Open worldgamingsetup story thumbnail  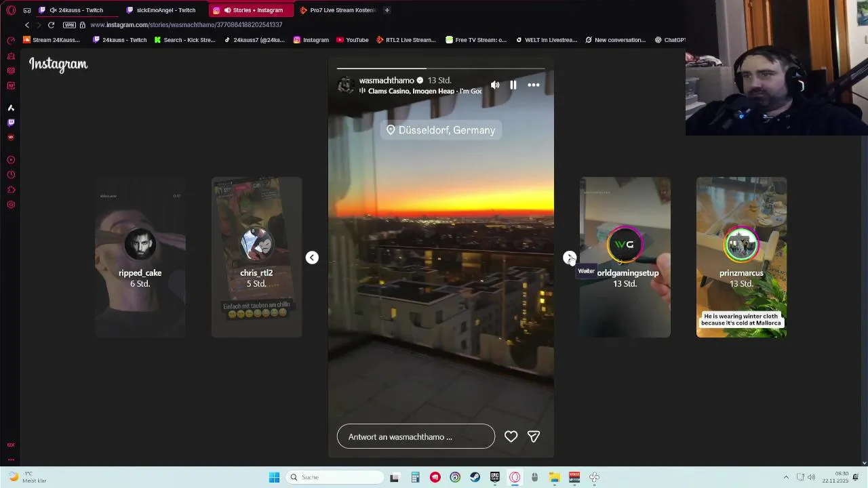tap(625, 258)
